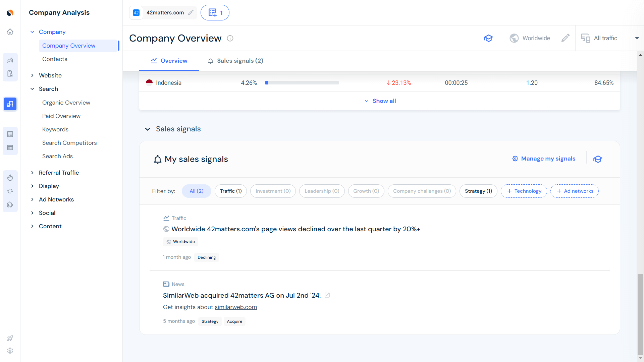644x362 pixels.
Task: Edit the Worldwide region via pencil icon
Action: (566, 38)
